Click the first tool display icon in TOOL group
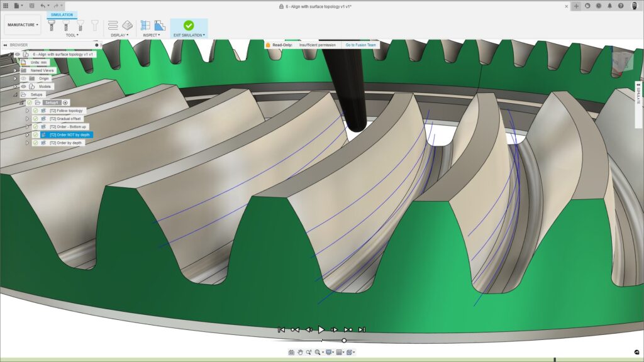Viewport: 644px width, 362px height. click(x=52, y=25)
